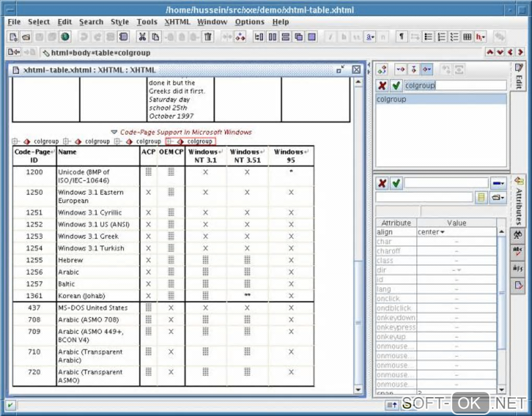Open the remove attribute dropdown button
This screenshot has width=532, height=416.
coord(499,183)
